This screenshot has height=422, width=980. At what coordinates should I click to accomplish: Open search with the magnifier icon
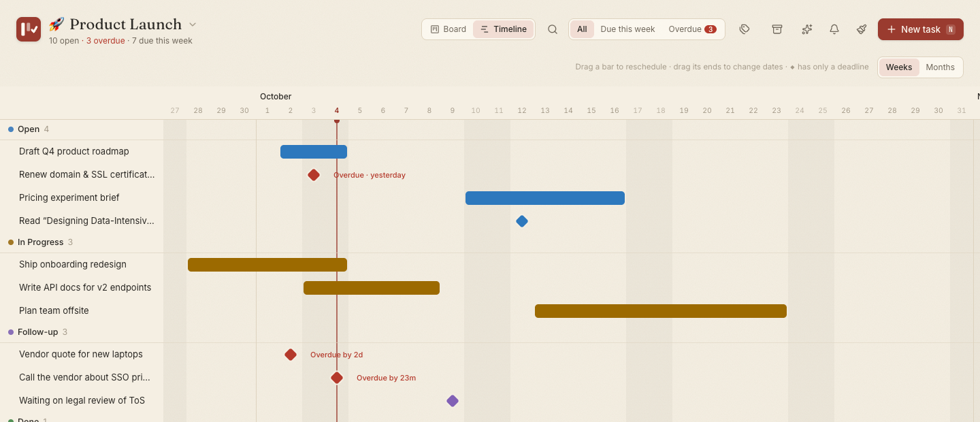553,29
